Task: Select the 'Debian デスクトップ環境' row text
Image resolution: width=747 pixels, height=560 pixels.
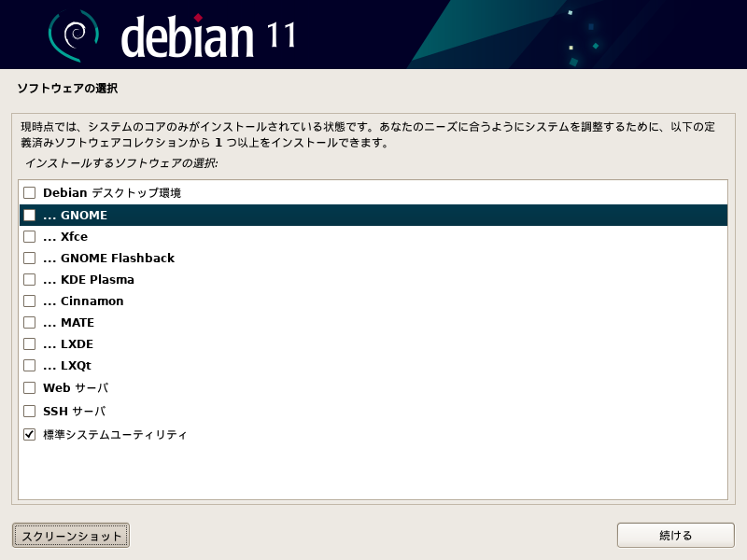Action: (x=112, y=193)
